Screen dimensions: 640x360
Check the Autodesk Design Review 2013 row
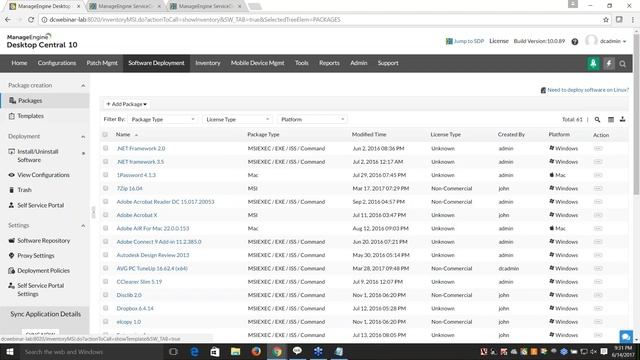[105, 255]
